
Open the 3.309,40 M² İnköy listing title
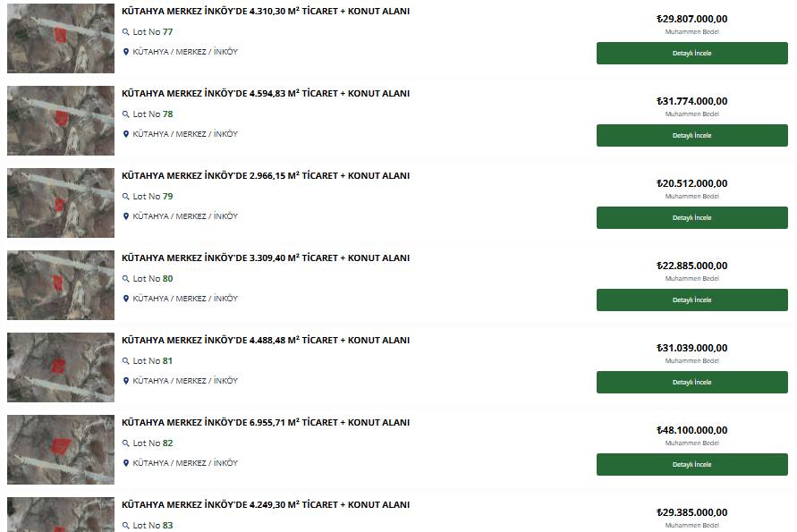click(266, 258)
